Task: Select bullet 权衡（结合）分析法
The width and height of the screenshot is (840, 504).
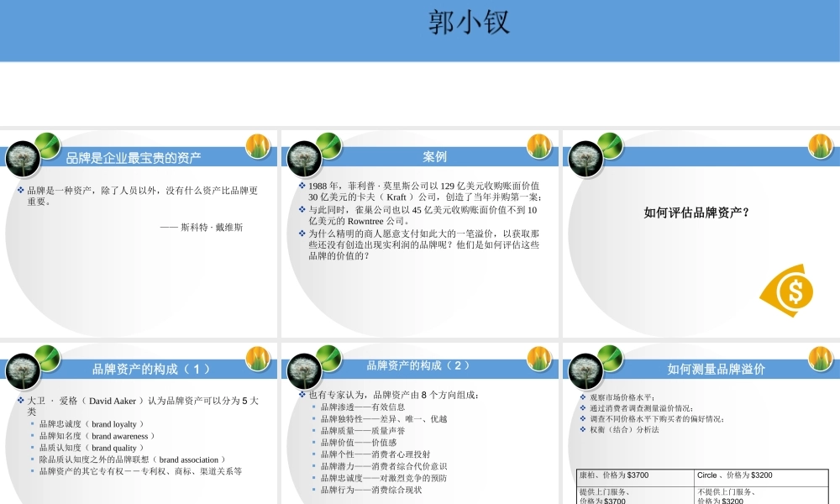Action: click(x=624, y=429)
